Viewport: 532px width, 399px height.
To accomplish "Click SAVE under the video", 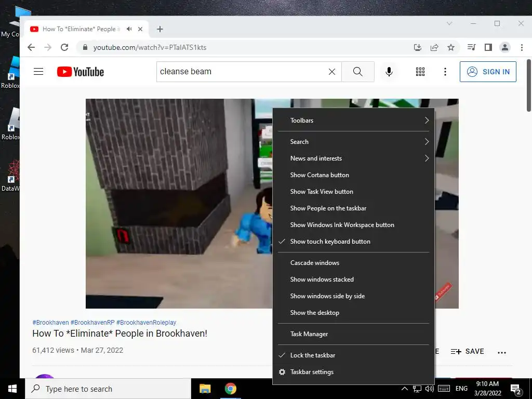I will 467,352.
